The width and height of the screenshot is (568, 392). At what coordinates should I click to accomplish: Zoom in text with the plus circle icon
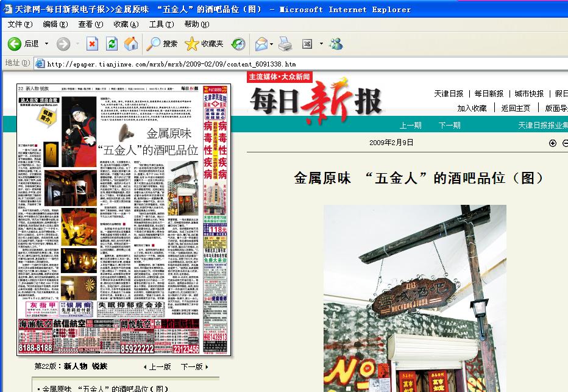[x=553, y=143]
